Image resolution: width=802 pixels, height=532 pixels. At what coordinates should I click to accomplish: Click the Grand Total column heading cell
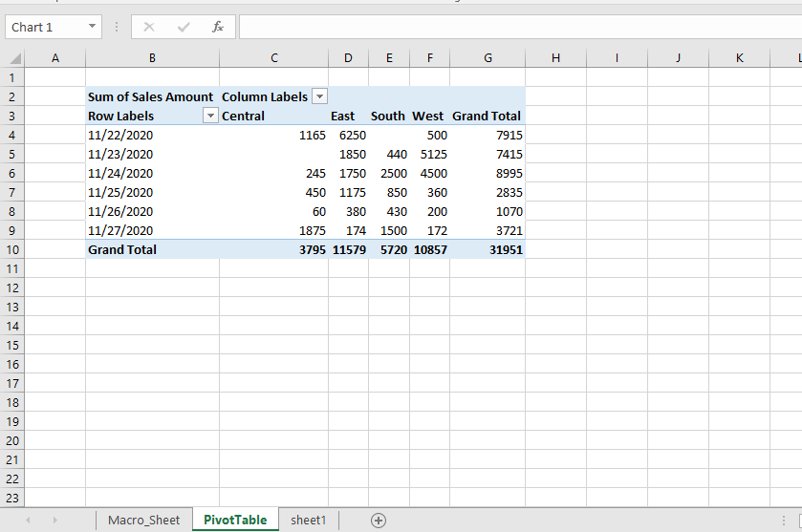click(x=488, y=116)
